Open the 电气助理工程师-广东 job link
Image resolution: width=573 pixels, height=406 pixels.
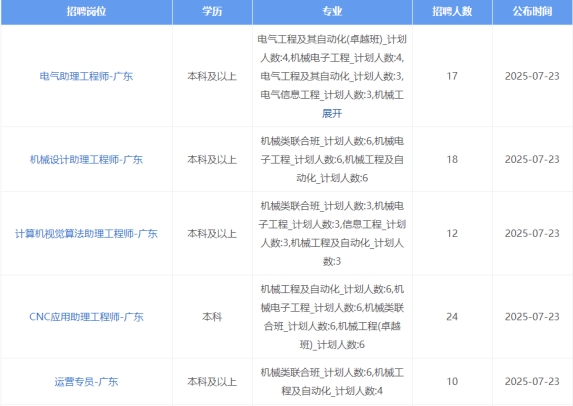[x=86, y=76]
